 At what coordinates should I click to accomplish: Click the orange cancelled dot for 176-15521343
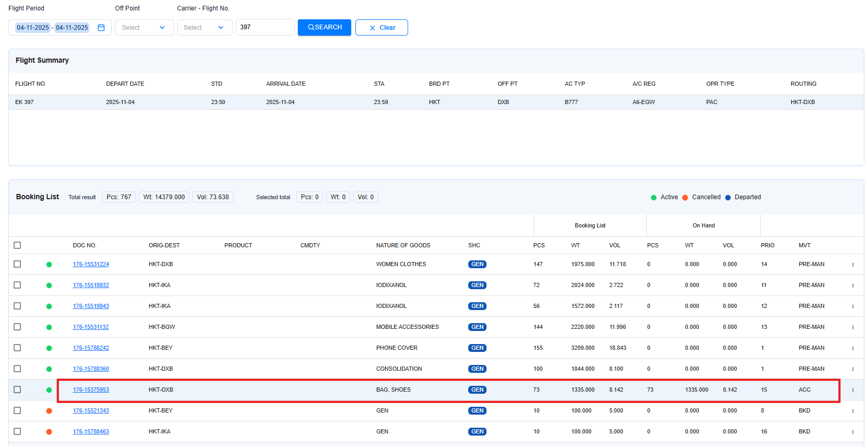(49, 411)
